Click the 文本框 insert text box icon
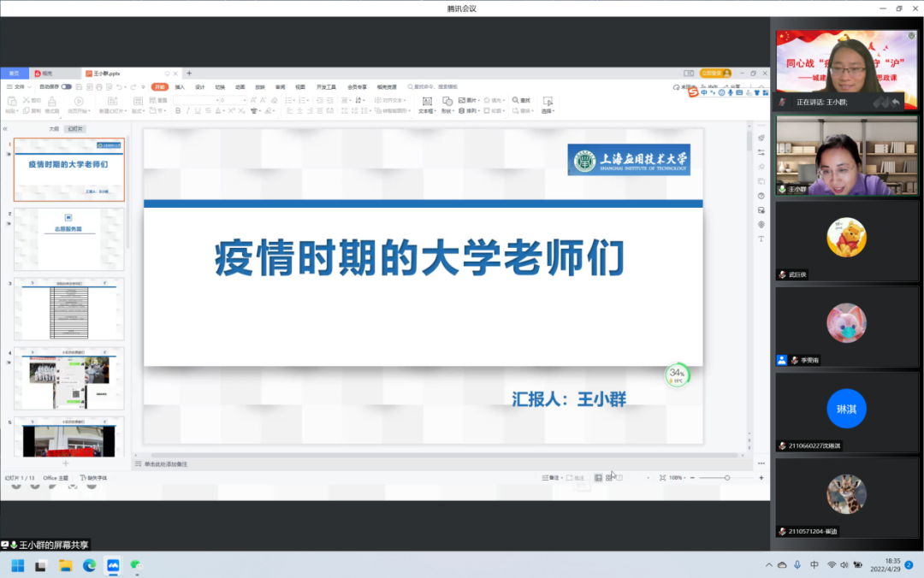The height and width of the screenshot is (578, 924). point(428,103)
